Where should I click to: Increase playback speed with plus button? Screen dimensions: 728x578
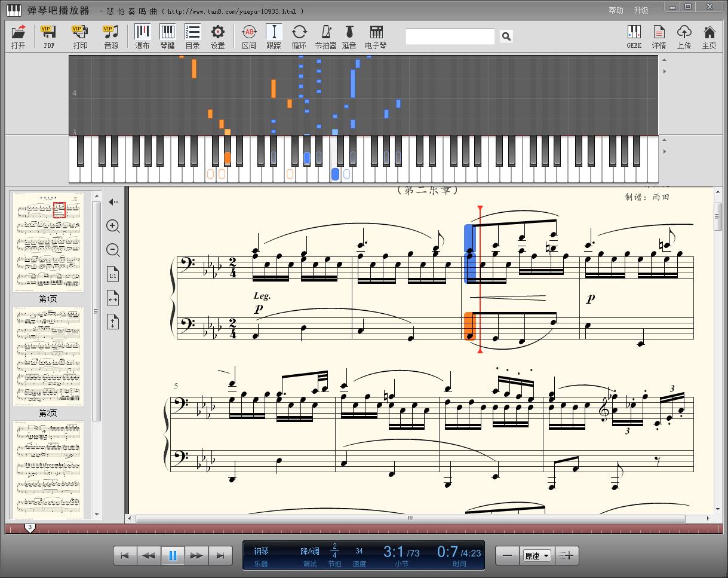pos(567,555)
